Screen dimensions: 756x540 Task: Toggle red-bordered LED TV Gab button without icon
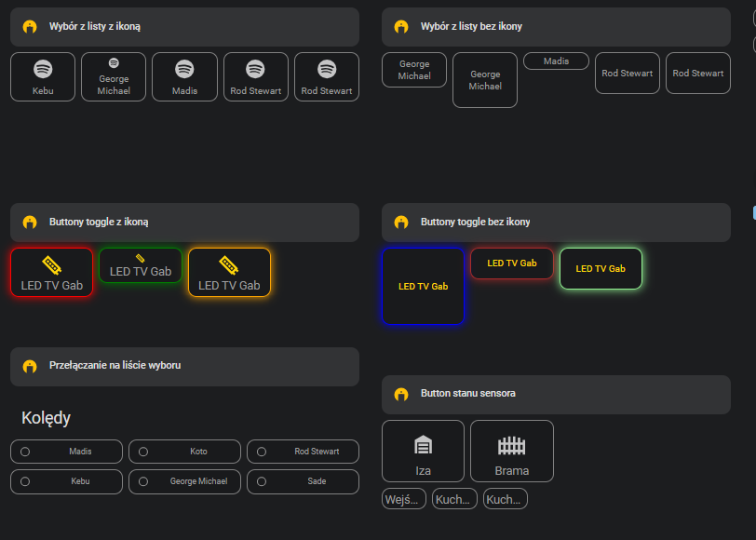pyautogui.click(x=512, y=263)
